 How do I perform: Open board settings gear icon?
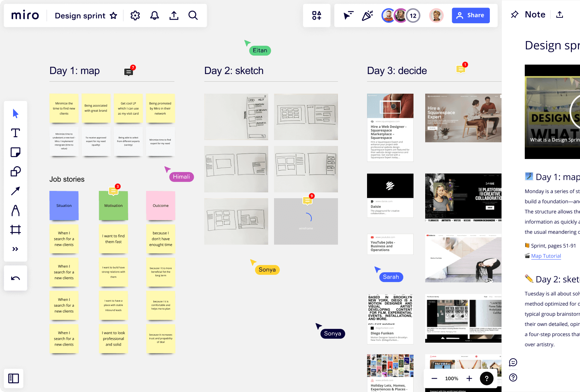click(135, 15)
